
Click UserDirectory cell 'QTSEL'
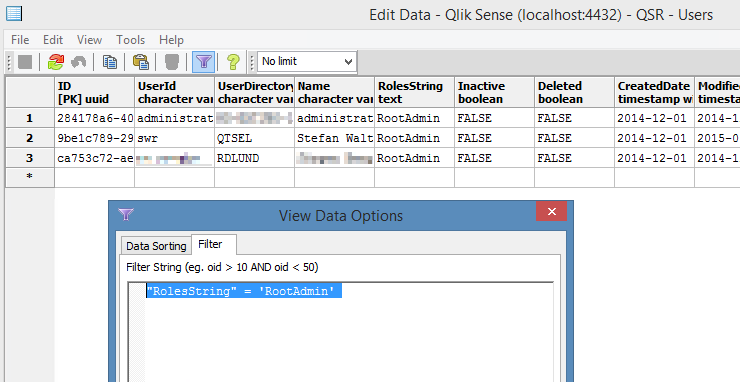[x=255, y=138]
